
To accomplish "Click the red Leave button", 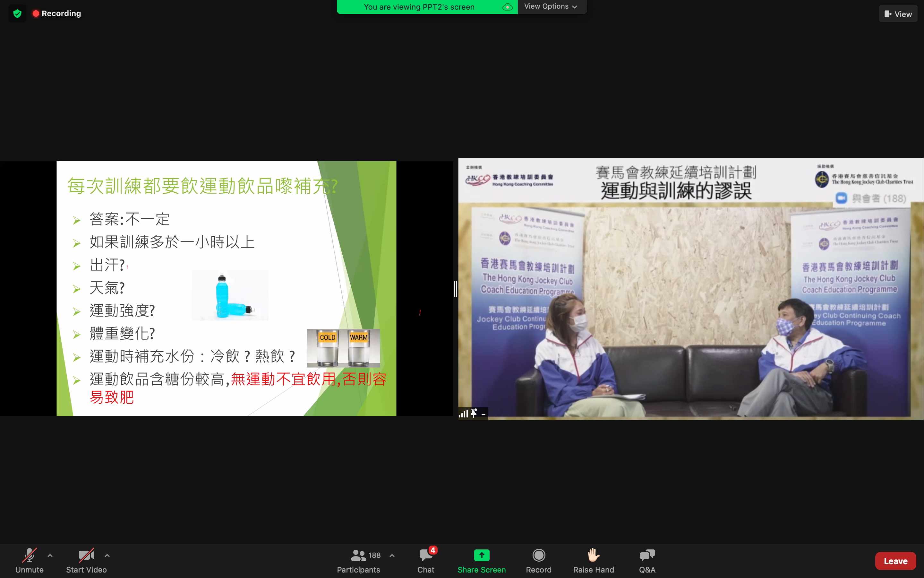I will point(895,561).
